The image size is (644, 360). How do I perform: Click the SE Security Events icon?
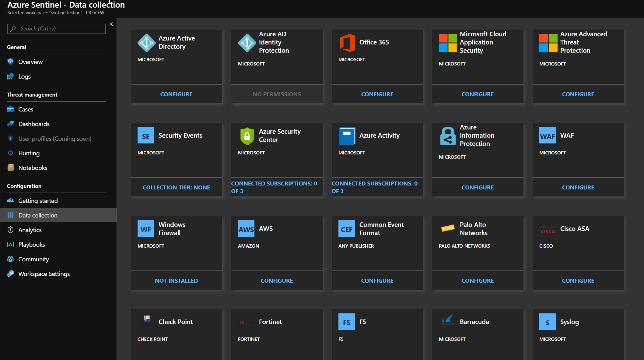coord(146,135)
